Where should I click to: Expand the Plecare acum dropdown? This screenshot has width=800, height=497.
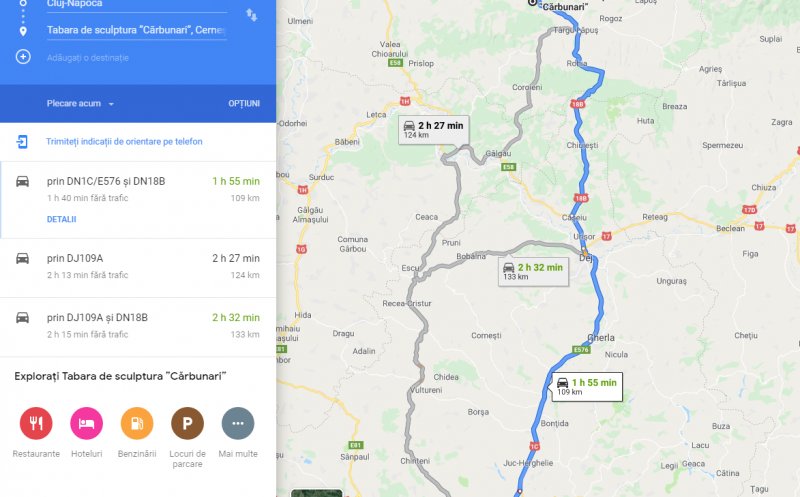coord(80,104)
